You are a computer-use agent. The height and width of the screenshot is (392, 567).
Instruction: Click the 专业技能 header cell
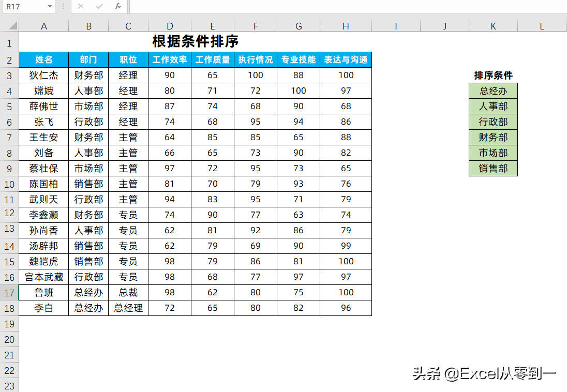(x=299, y=59)
